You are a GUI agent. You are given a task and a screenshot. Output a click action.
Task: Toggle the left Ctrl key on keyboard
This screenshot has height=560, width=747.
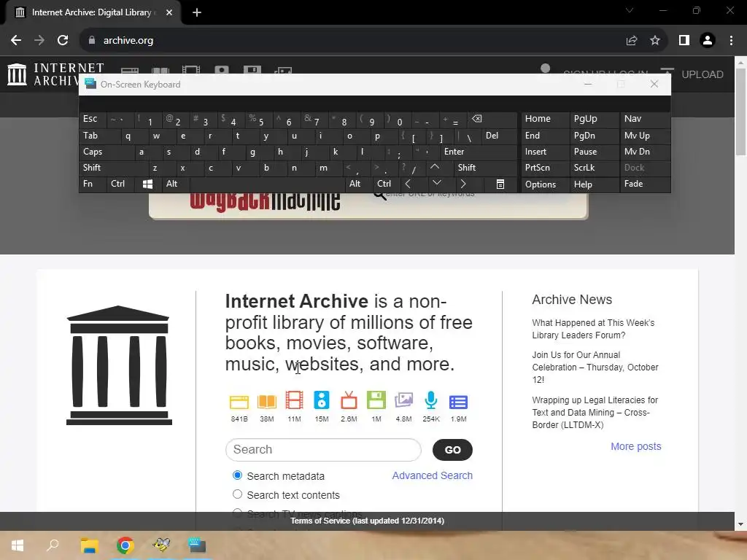(x=120, y=184)
